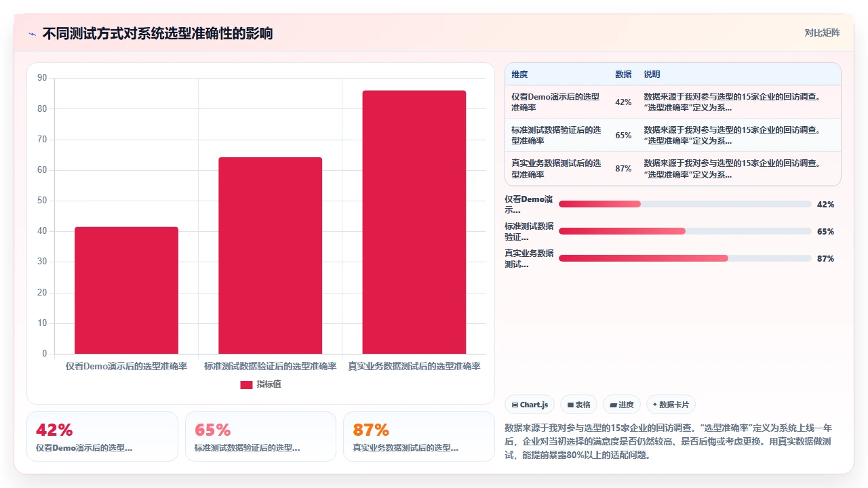Image resolution: width=868 pixels, height=488 pixels.
Task: Click table cell 标准测试数据验证后的选型准确率
Action: click(557, 135)
